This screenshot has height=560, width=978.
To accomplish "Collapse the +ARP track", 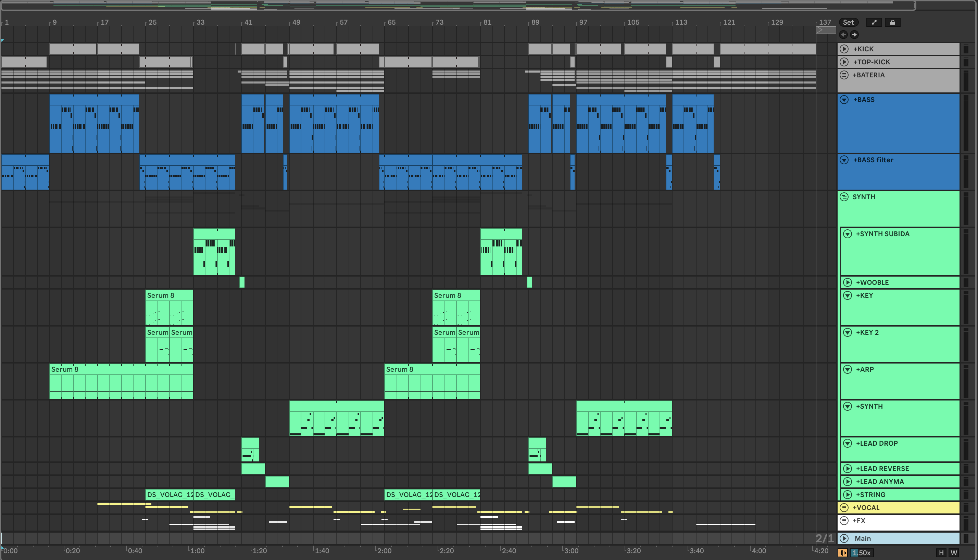I will (848, 369).
